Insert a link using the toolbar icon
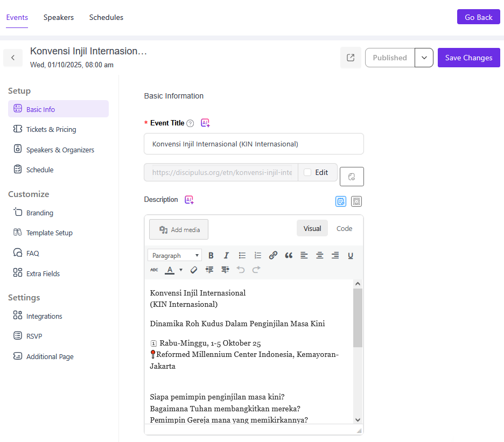Screen dimensions: 504x442 [273, 256]
